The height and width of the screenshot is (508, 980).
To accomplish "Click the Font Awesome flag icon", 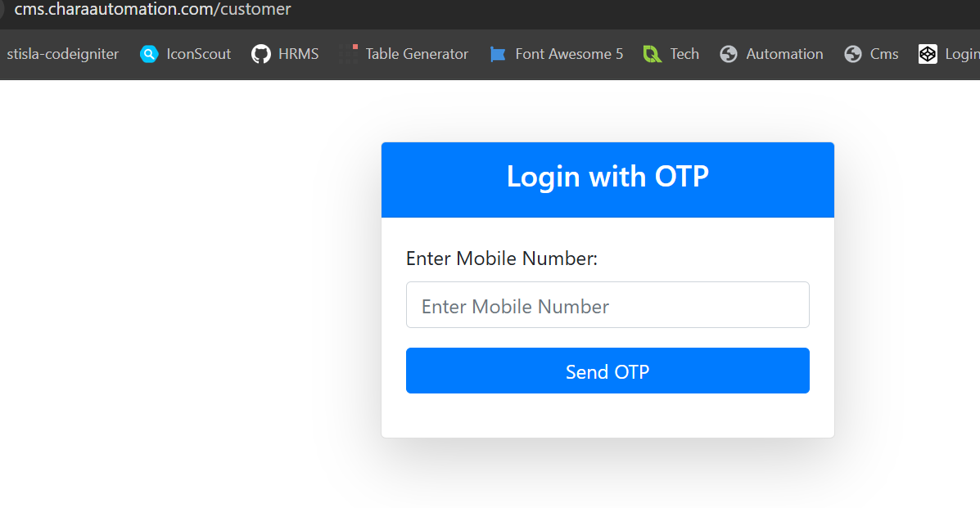I will point(498,54).
